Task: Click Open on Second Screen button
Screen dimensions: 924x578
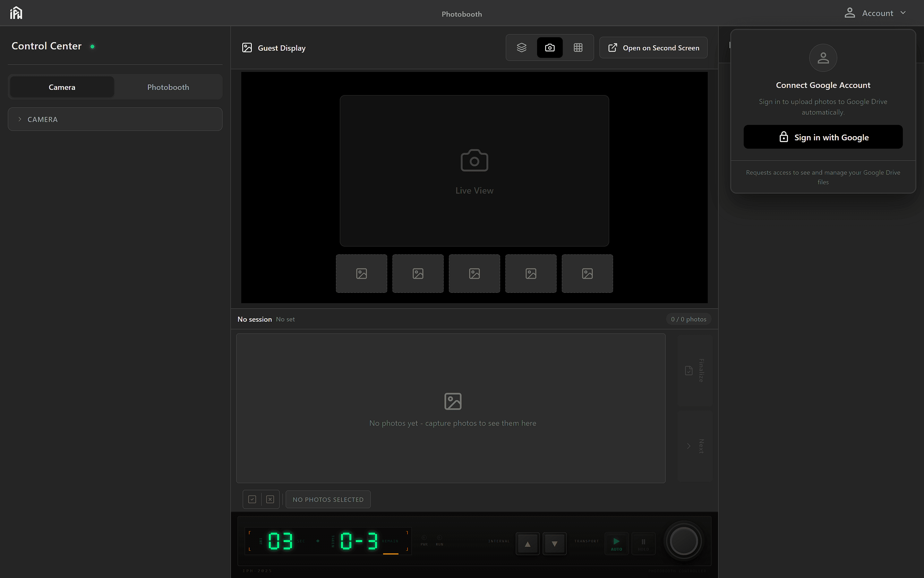Action: (653, 48)
